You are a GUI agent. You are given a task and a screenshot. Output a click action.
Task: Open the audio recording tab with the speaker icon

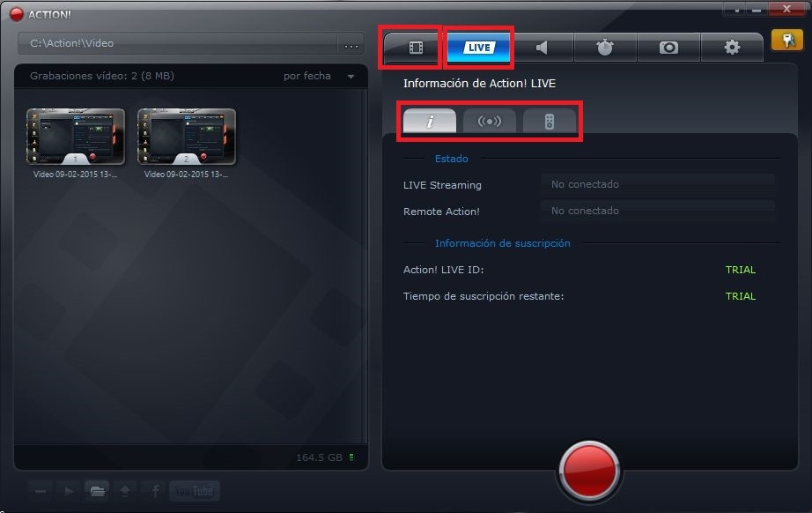(542, 48)
